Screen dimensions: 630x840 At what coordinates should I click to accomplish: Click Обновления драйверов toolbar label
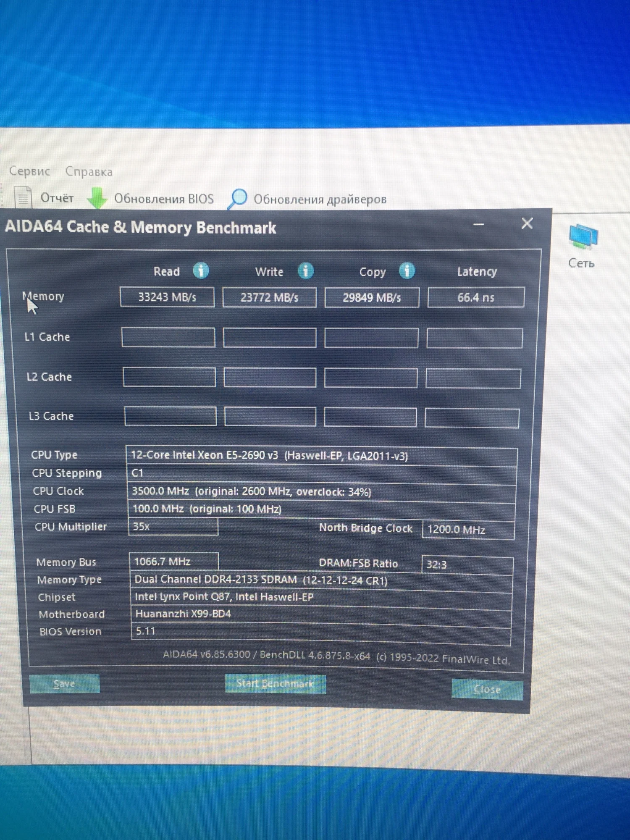pyautogui.click(x=320, y=199)
